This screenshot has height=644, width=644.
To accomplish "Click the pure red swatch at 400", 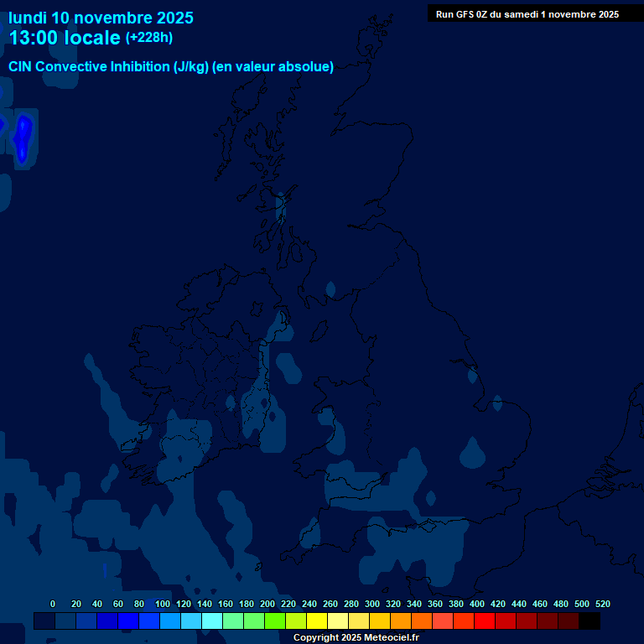I will click(485, 621).
